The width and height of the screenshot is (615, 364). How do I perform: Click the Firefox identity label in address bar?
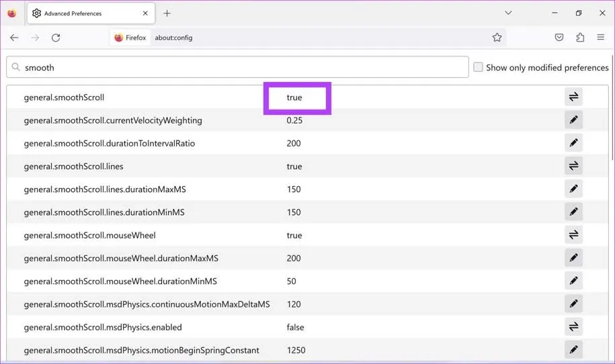[x=130, y=38]
